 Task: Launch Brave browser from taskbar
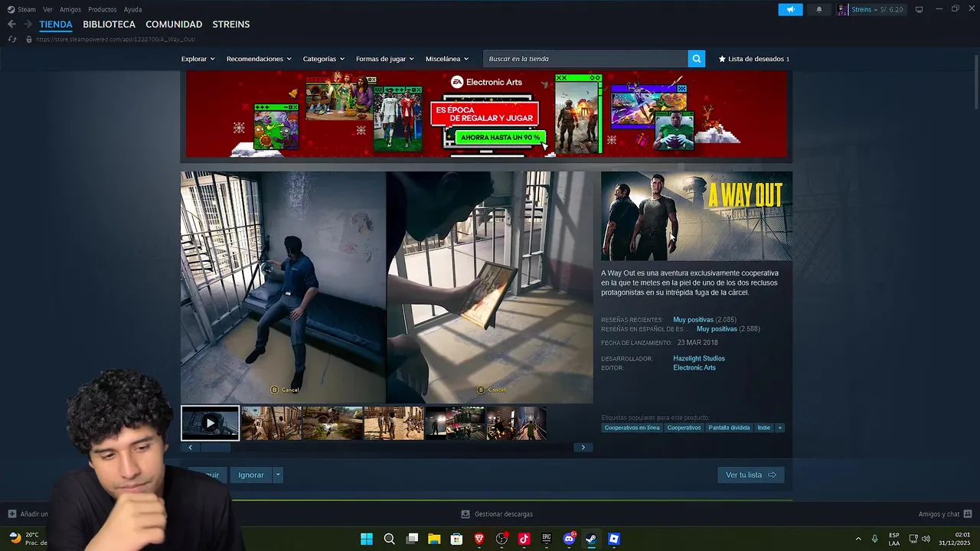point(479,539)
